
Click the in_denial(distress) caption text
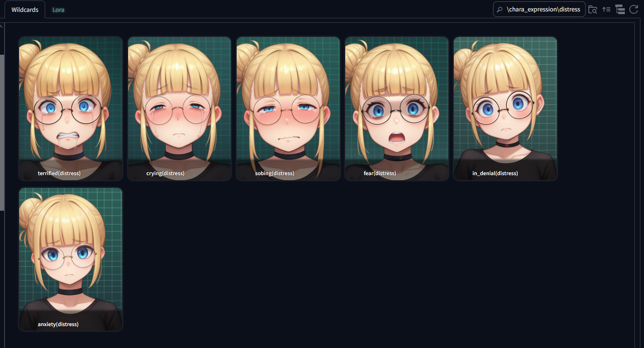click(x=495, y=173)
